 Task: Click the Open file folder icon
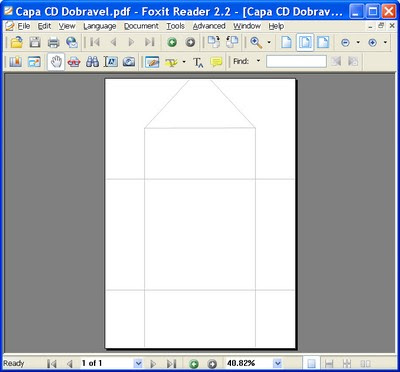click(x=16, y=42)
